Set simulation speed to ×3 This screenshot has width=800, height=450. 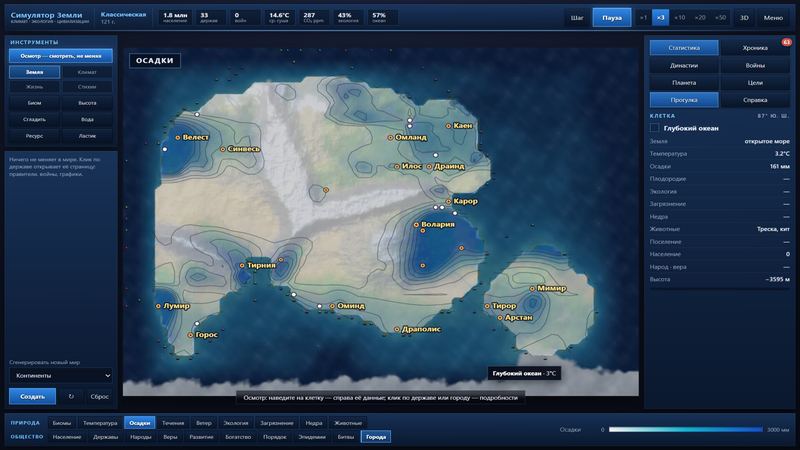click(x=661, y=18)
